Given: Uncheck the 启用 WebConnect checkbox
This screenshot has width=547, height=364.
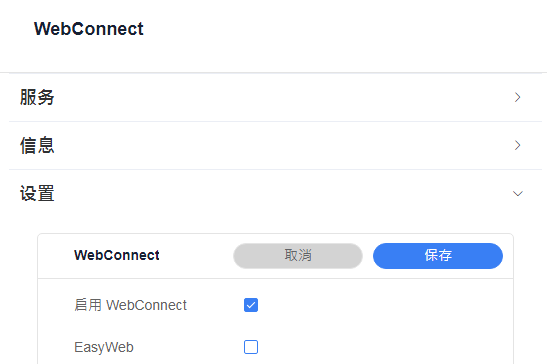Looking at the screenshot, I should point(251,305).
